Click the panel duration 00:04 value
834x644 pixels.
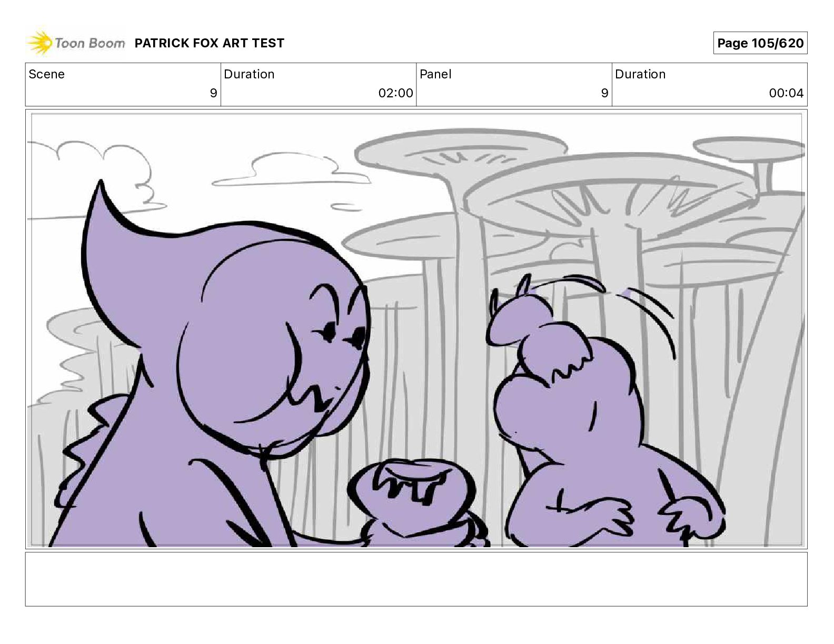(x=786, y=93)
